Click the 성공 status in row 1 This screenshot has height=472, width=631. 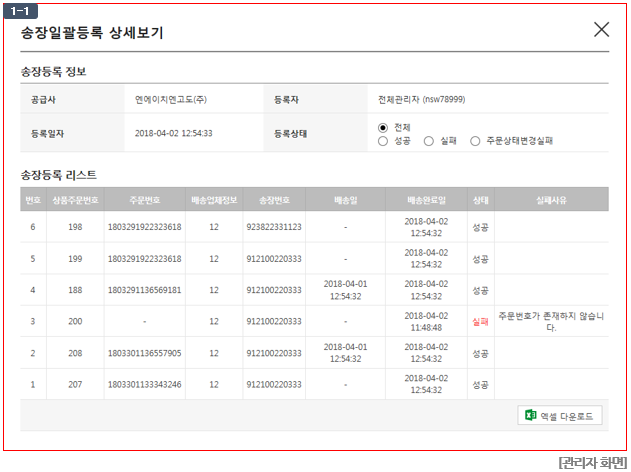pos(480,385)
